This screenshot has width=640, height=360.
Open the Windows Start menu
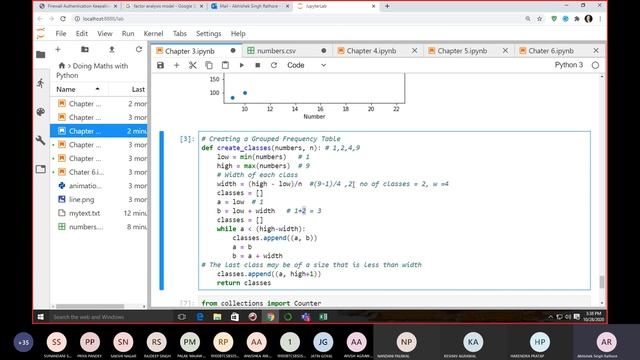(40, 317)
